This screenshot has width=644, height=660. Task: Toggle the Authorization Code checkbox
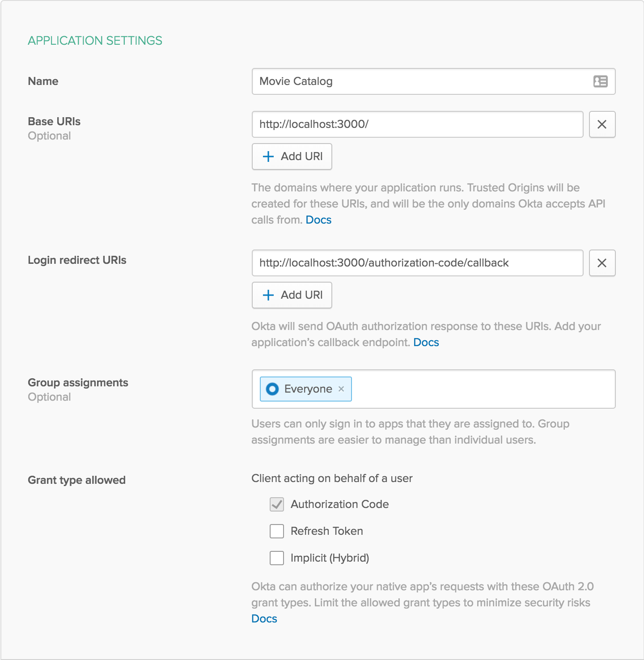[277, 504]
